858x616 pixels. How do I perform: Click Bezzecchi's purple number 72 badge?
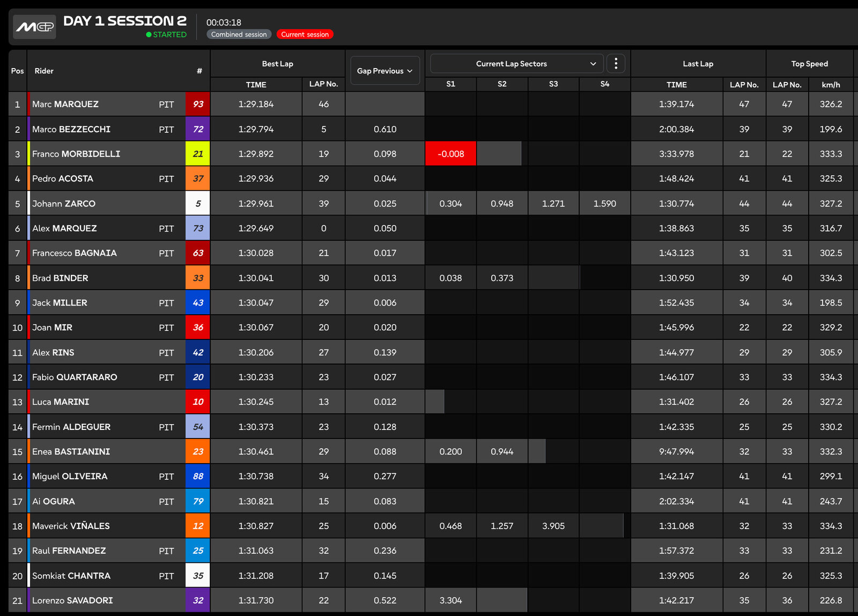(198, 129)
